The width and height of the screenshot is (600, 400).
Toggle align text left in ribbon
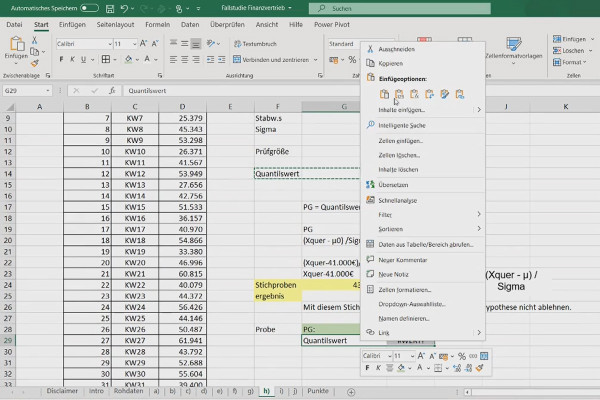coord(173,60)
